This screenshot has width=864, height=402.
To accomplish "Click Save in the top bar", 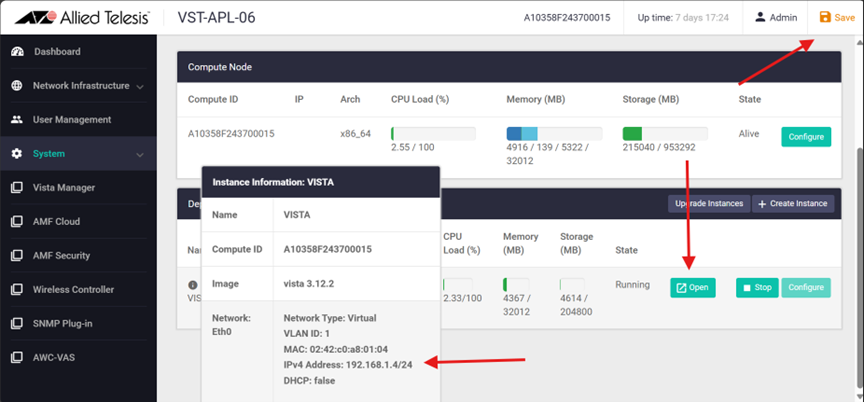I will coord(837,18).
